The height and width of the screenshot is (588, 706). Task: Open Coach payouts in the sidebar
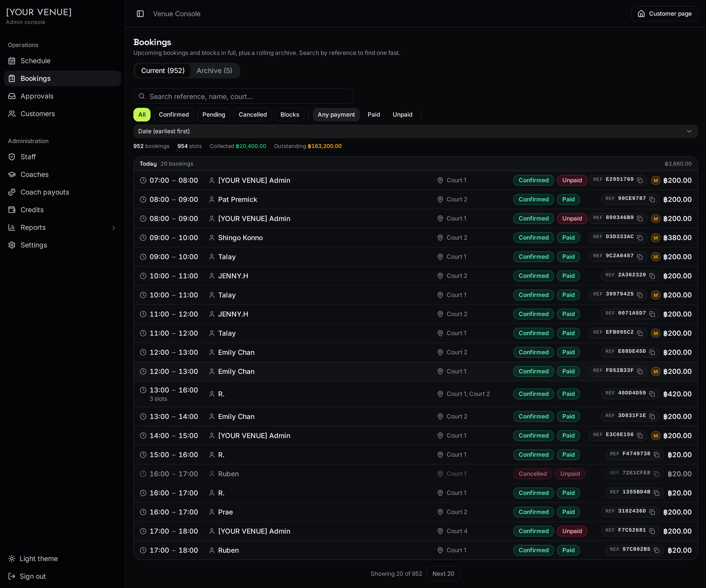point(63,192)
